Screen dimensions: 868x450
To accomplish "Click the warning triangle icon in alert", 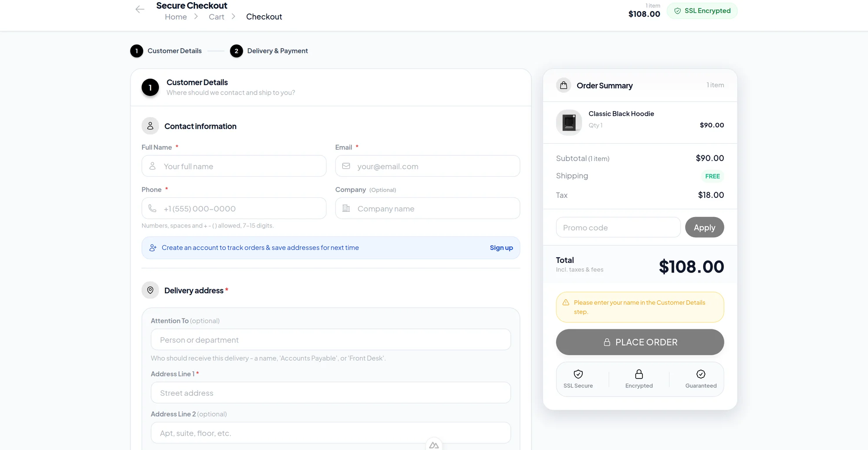I will [566, 302].
